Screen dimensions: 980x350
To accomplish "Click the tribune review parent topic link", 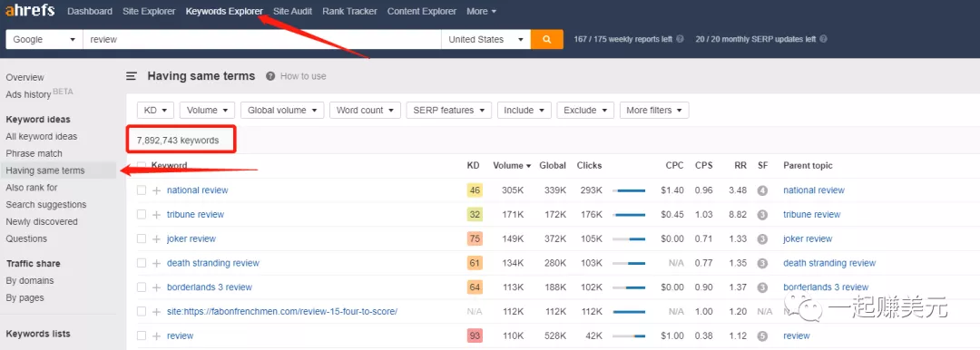I will click(x=811, y=214).
